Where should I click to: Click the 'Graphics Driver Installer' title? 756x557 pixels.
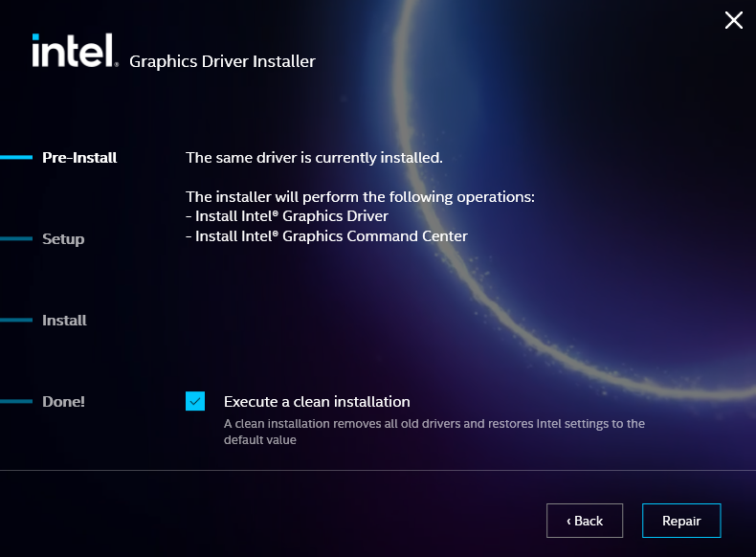point(222,62)
